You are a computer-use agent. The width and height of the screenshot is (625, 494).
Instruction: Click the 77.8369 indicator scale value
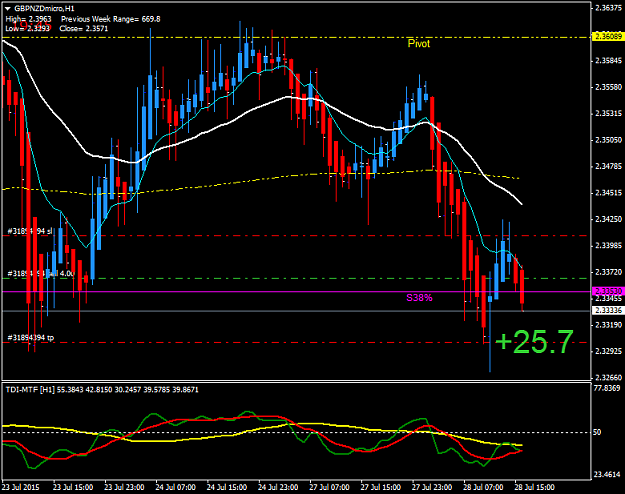607,388
